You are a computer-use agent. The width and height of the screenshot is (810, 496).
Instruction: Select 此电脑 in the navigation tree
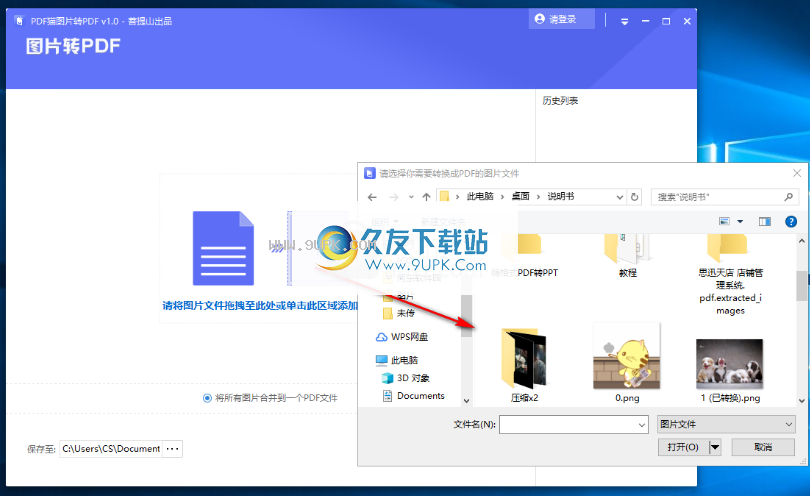(x=397, y=360)
